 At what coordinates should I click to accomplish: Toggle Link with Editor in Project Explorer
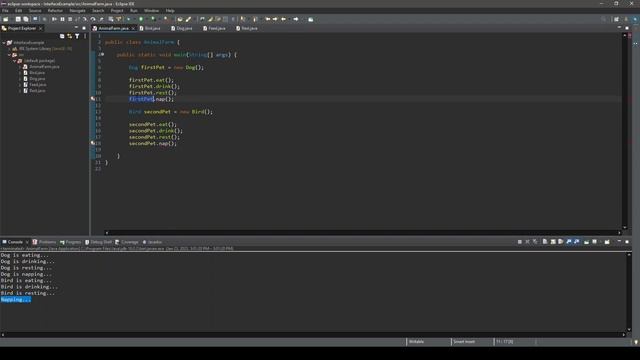coord(70,36)
